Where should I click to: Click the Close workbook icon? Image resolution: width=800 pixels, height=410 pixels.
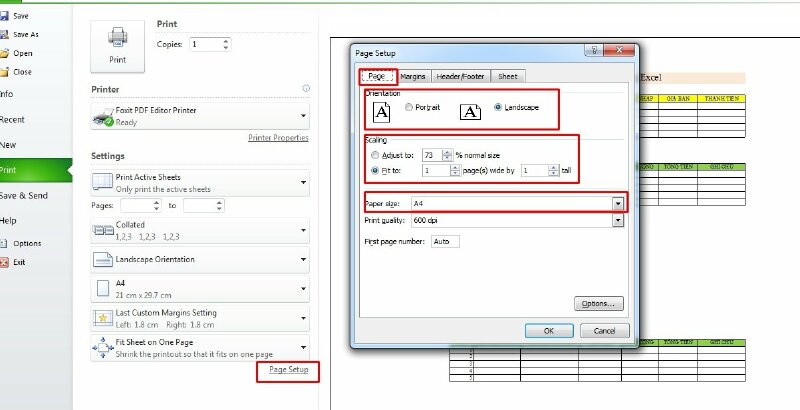tap(4, 72)
